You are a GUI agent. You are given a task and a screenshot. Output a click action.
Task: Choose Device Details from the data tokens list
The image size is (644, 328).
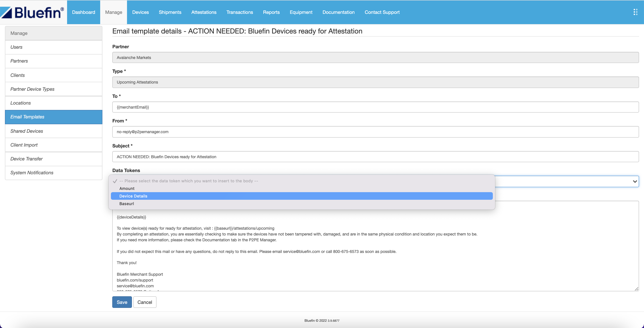coord(302,196)
